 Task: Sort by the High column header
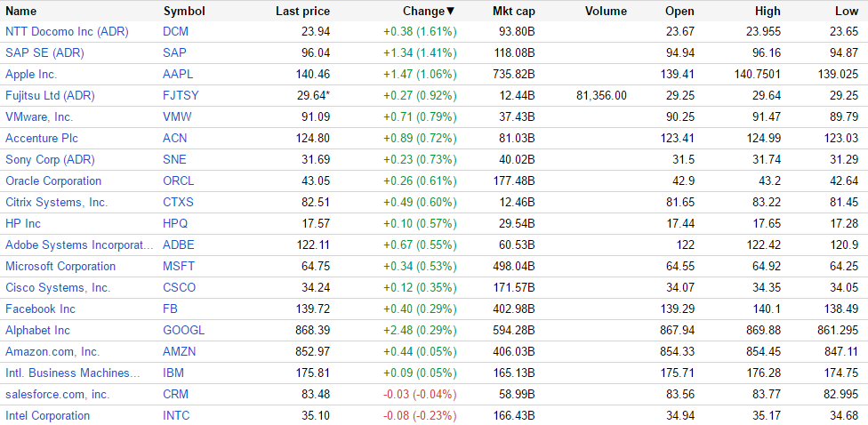pyautogui.click(x=767, y=12)
